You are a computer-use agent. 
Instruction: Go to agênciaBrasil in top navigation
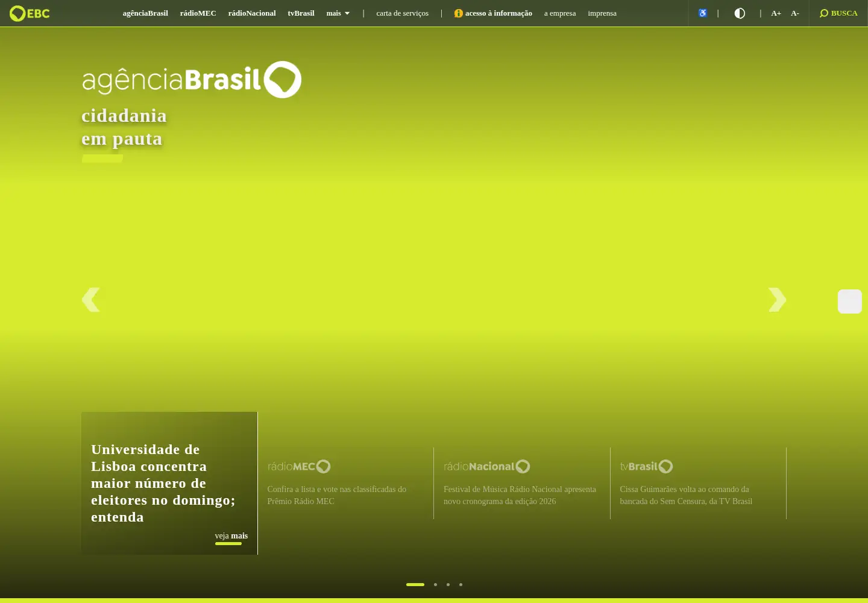[145, 13]
